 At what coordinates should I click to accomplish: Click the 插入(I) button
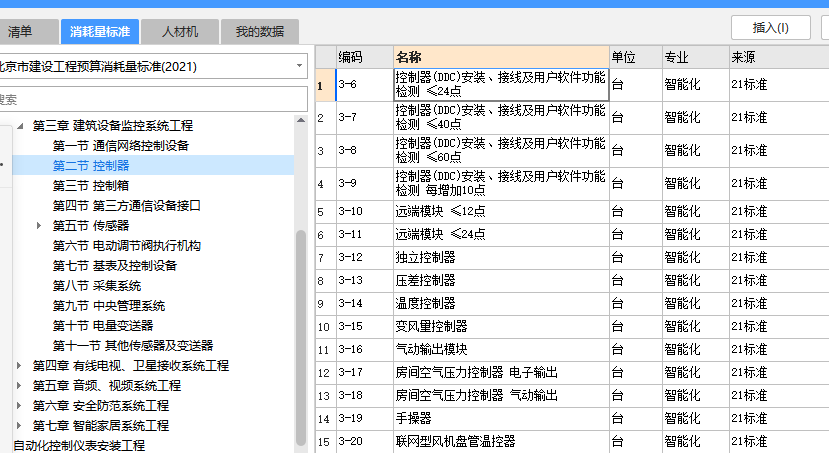(770, 27)
